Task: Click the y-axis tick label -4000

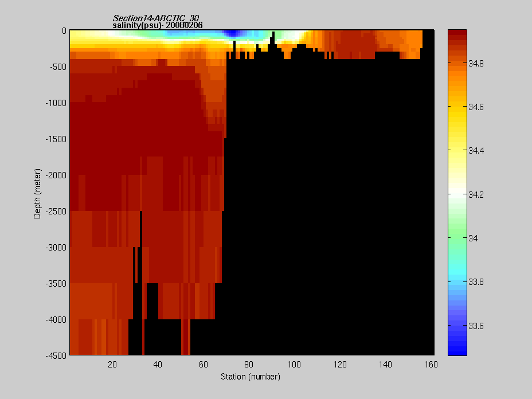Action: [56, 320]
